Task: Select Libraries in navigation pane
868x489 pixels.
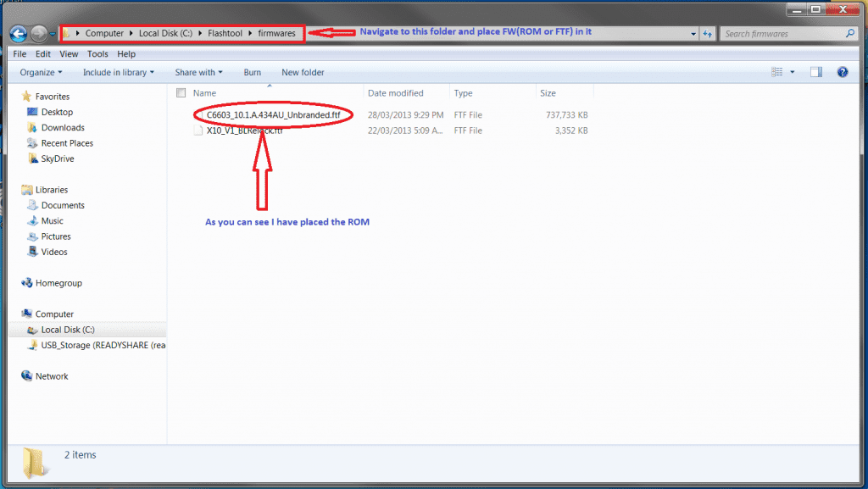Action: (52, 190)
